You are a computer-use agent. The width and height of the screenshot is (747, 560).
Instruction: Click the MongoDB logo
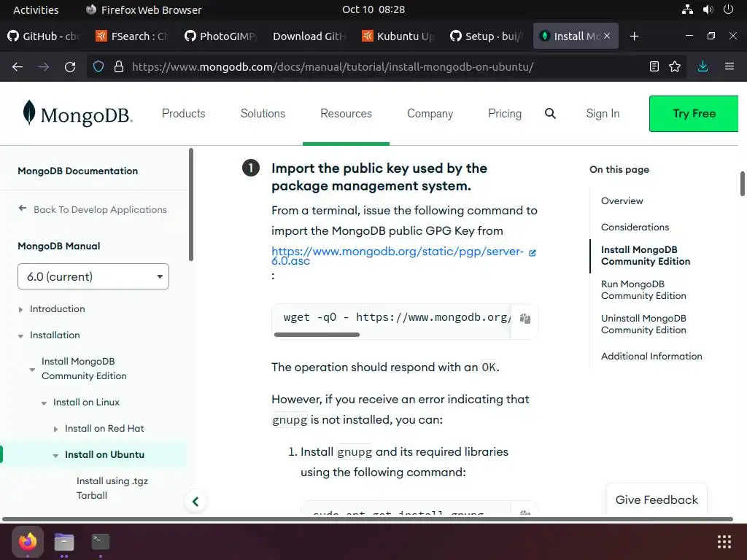[x=77, y=113]
